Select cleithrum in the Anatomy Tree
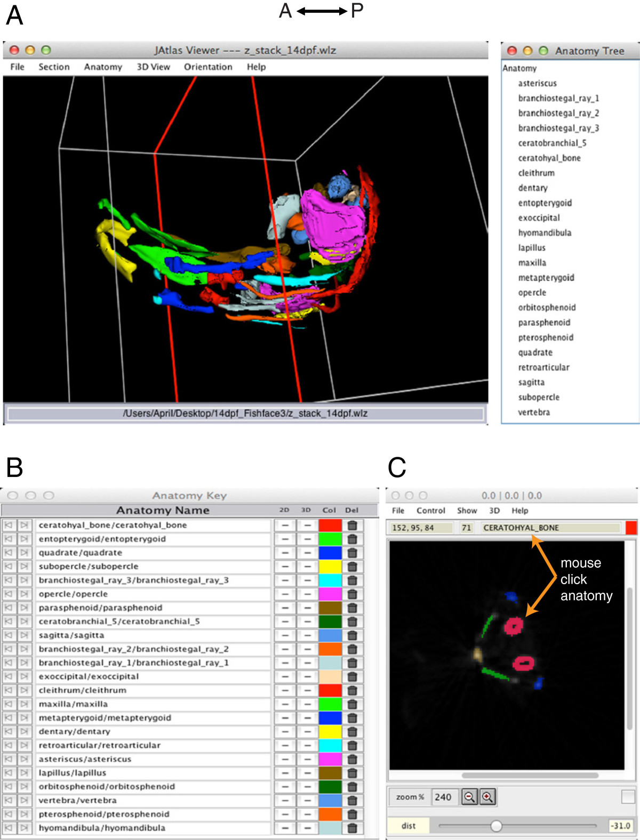This screenshot has height=840, width=640. click(536, 173)
